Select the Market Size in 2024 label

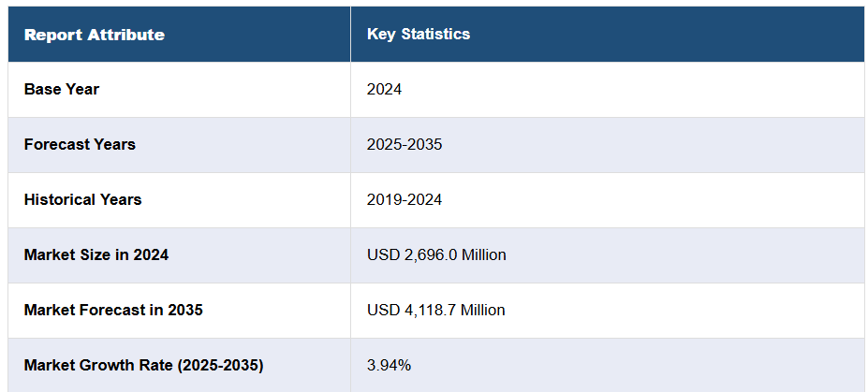click(x=96, y=254)
